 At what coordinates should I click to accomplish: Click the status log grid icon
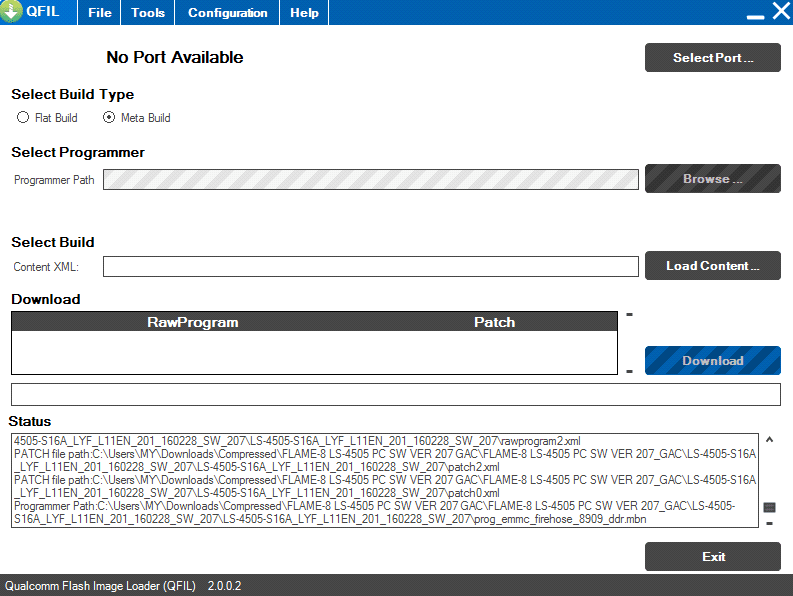(769, 507)
